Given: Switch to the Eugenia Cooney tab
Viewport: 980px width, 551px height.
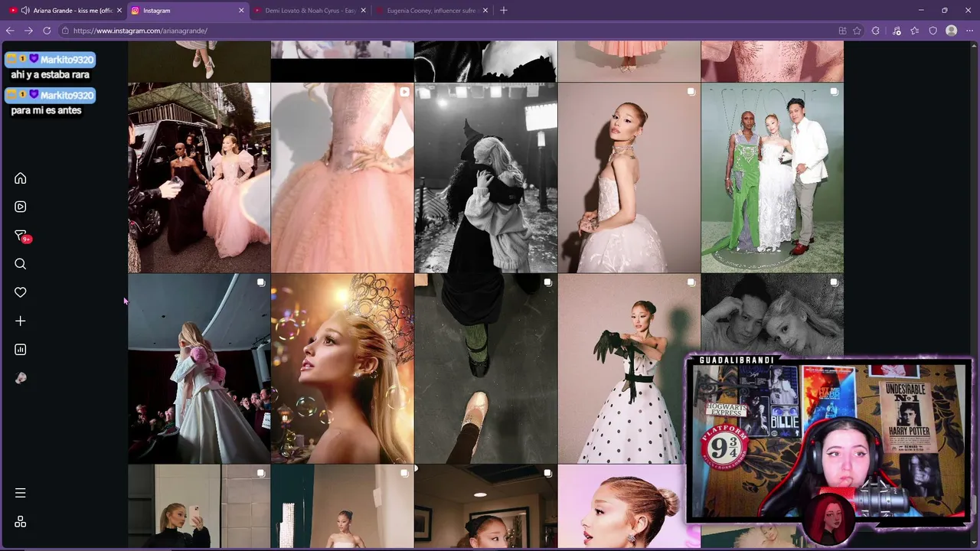Looking at the screenshot, I should (x=432, y=11).
